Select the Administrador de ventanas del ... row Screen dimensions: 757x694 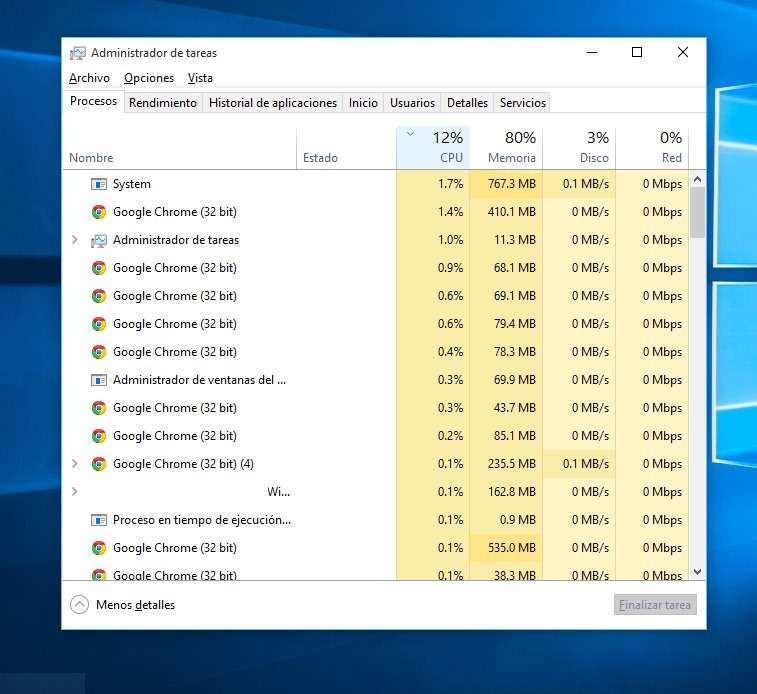tap(376, 380)
